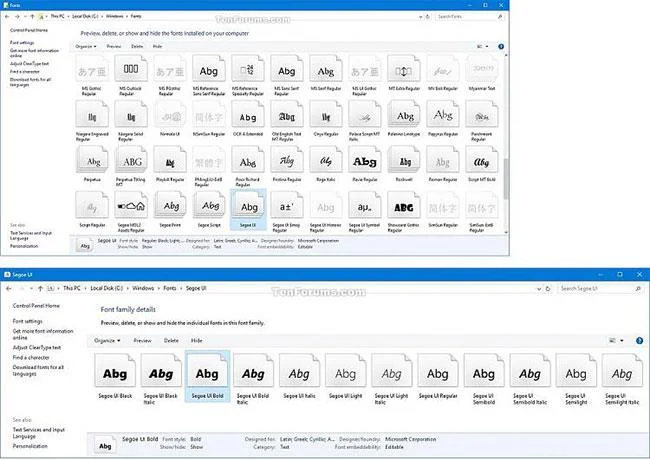Select the Myanmar Text font icon
This screenshot has height=460, width=650.
482,70
